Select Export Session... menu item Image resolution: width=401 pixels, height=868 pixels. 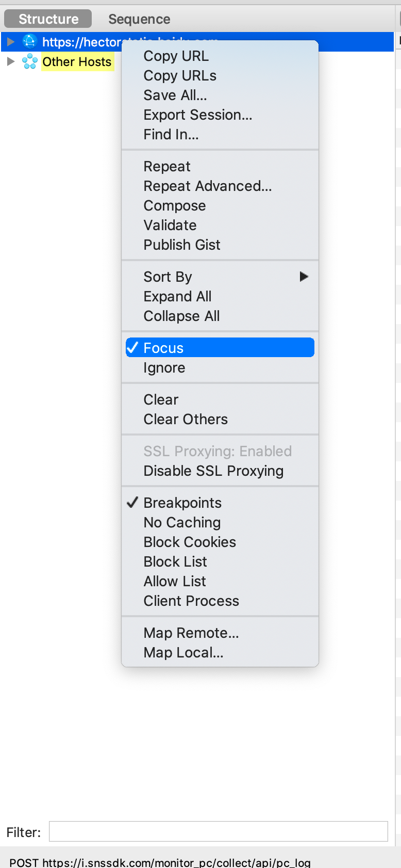pyautogui.click(x=198, y=115)
